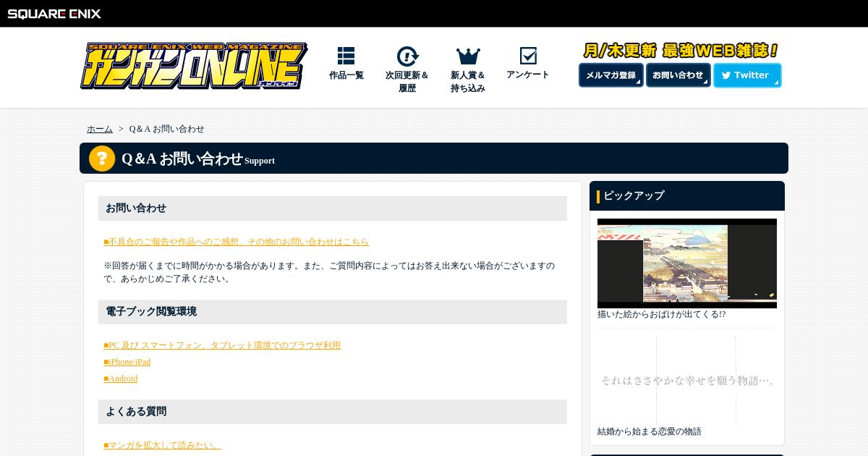Open the iPhone/iPad link
The height and width of the screenshot is (456, 868).
[x=127, y=362]
